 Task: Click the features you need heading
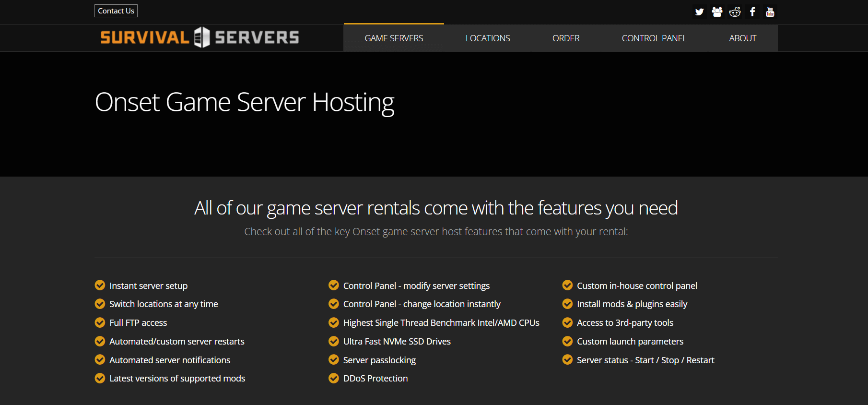point(436,208)
